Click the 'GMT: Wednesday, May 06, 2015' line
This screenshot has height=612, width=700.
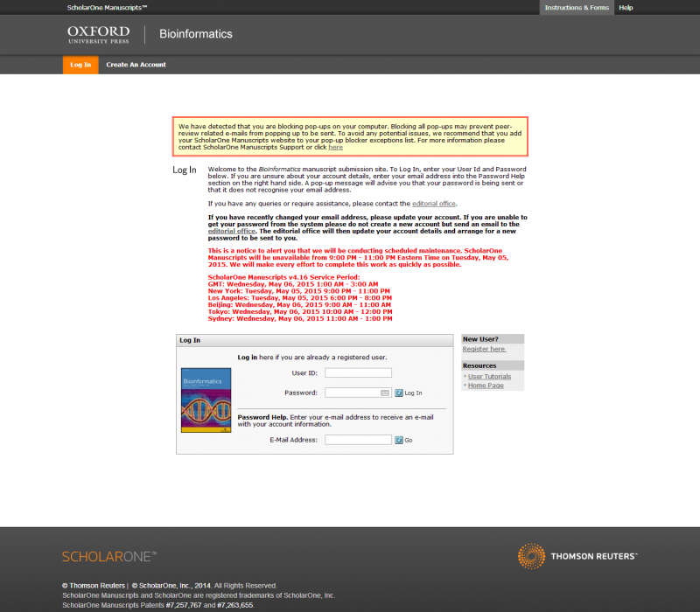coord(293,284)
